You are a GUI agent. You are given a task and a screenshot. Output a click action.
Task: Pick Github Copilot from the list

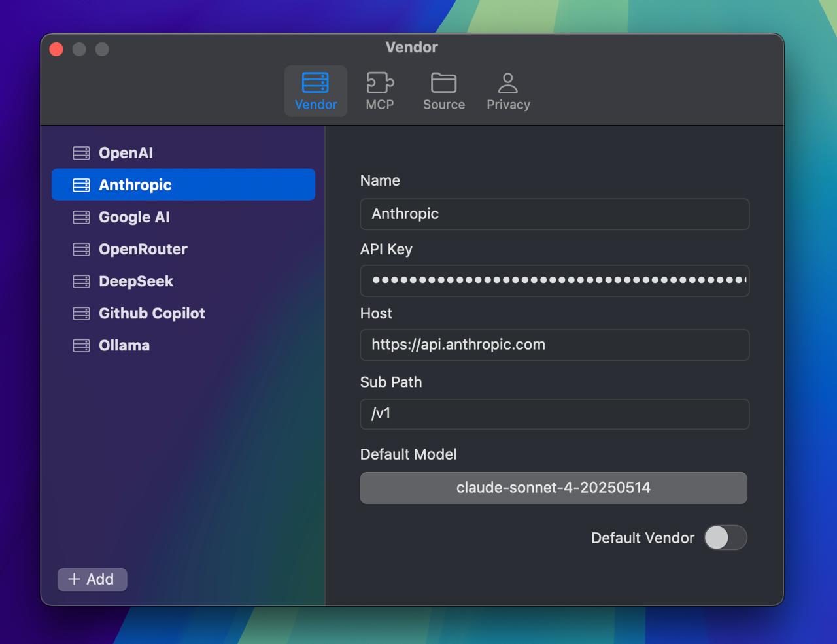(183, 313)
